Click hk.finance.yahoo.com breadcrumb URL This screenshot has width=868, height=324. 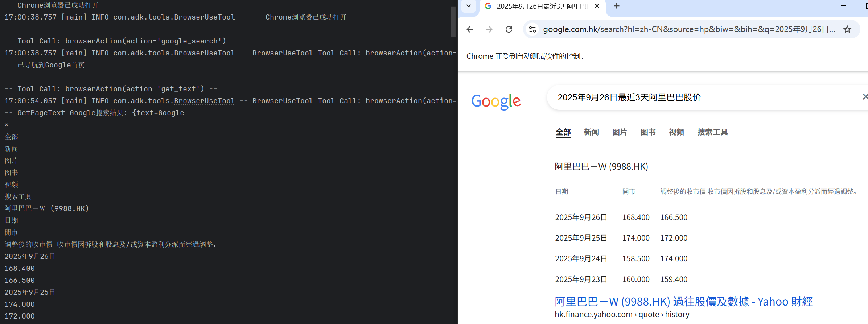622,315
